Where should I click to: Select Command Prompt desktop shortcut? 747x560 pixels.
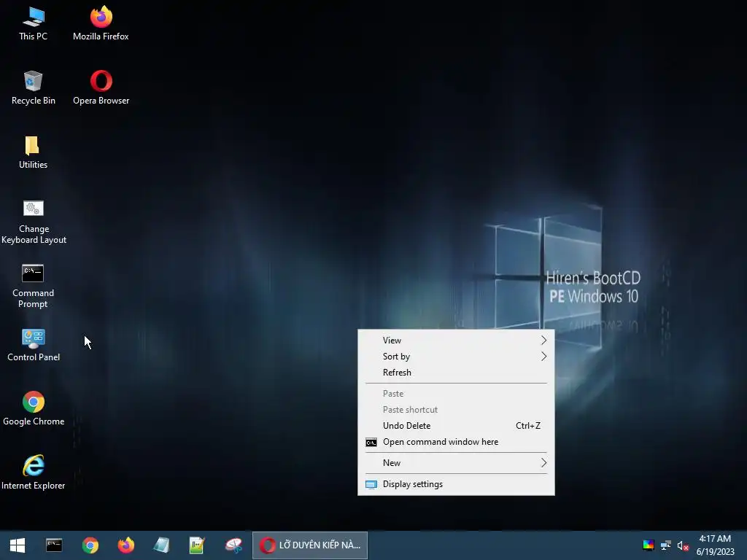coord(33,286)
